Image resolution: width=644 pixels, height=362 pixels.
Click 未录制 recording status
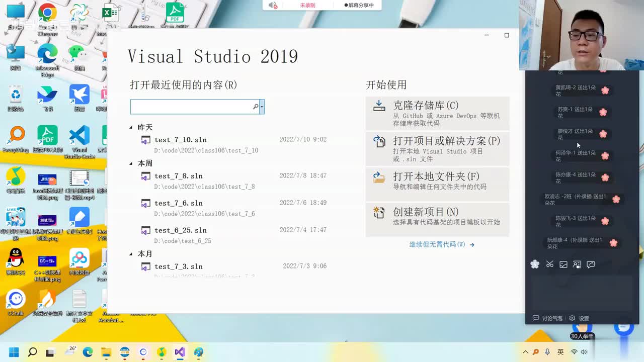(x=307, y=6)
